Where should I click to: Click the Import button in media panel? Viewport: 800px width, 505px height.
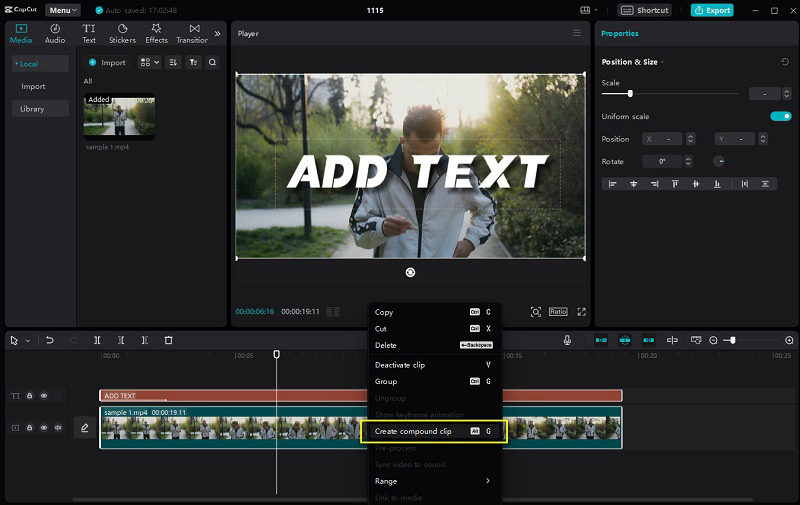pyautogui.click(x=107, y=62)
